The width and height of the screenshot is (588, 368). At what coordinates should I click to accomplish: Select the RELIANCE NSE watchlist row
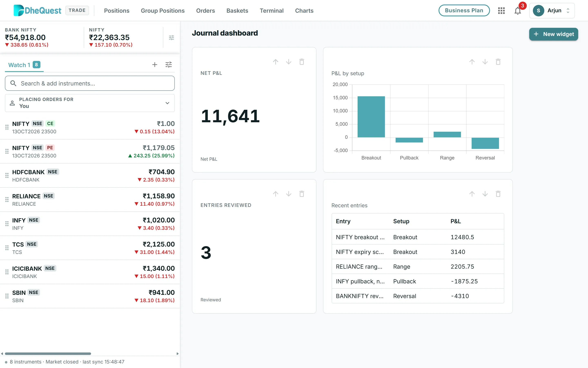tap(90, 200)
